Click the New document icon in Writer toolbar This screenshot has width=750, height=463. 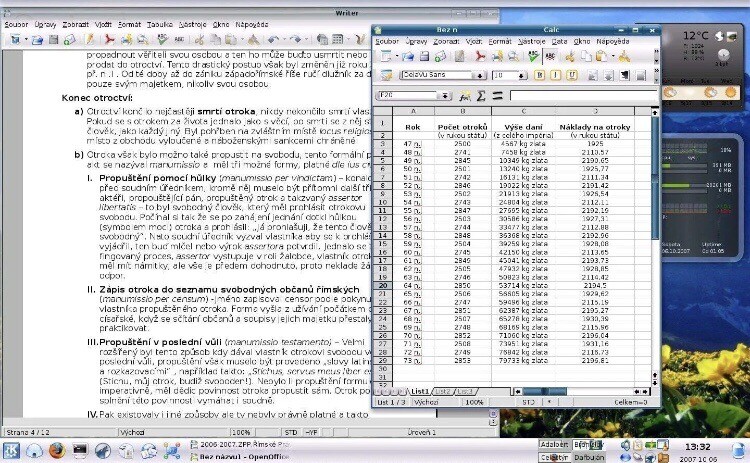(x=15, y=40)
